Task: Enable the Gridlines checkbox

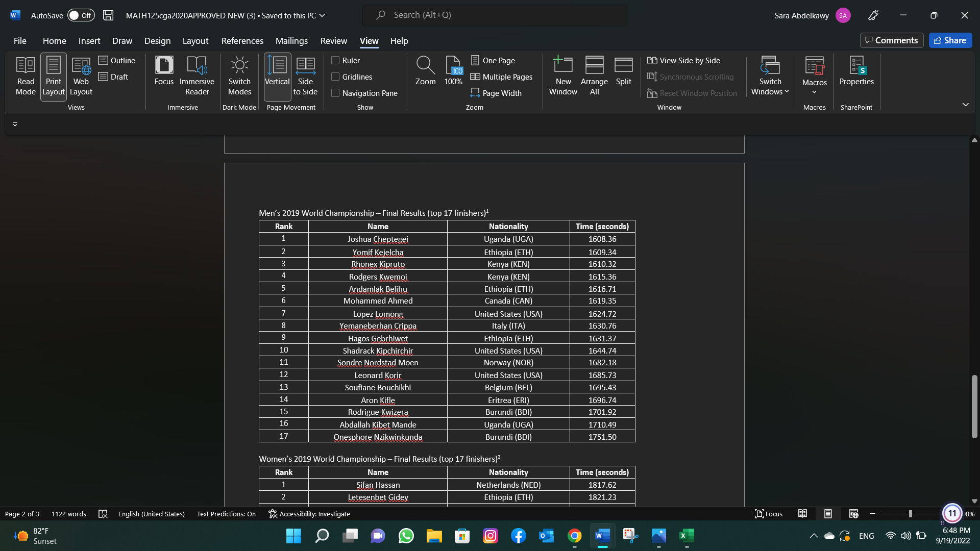Action: pyautogui.click(x=335, y=77)
